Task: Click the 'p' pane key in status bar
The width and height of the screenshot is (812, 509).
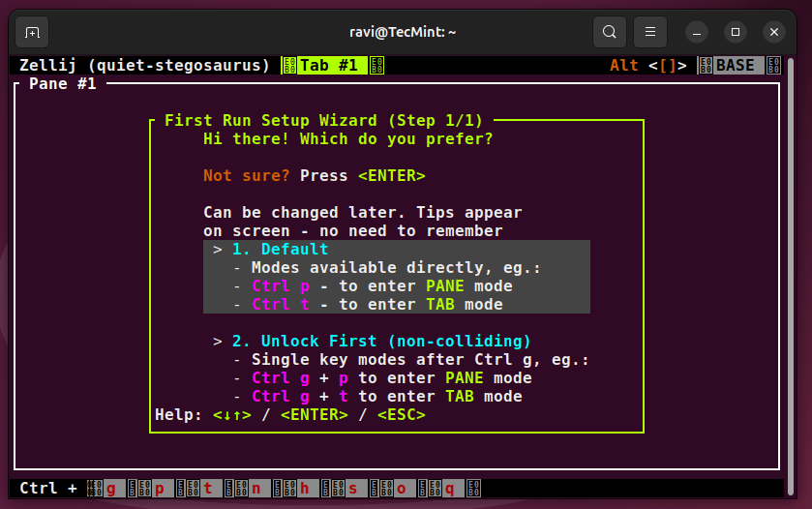Action: coord(159,489)
